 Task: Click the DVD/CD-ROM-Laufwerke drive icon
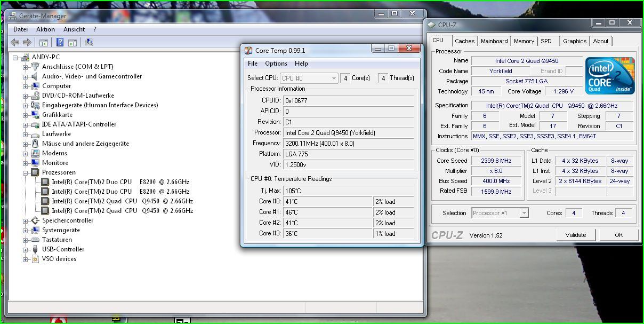click(35, 96)
